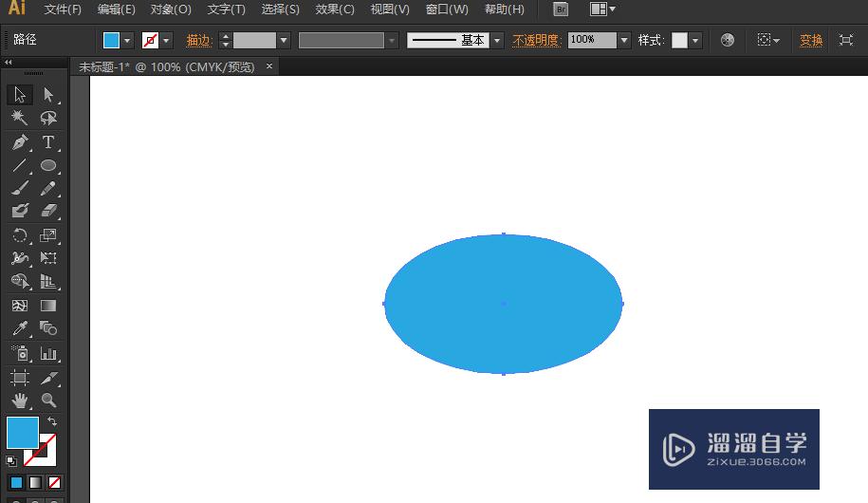Screen dimensions: 868x503
Task: Select the Blend tool
Action: tap(48, 328)
